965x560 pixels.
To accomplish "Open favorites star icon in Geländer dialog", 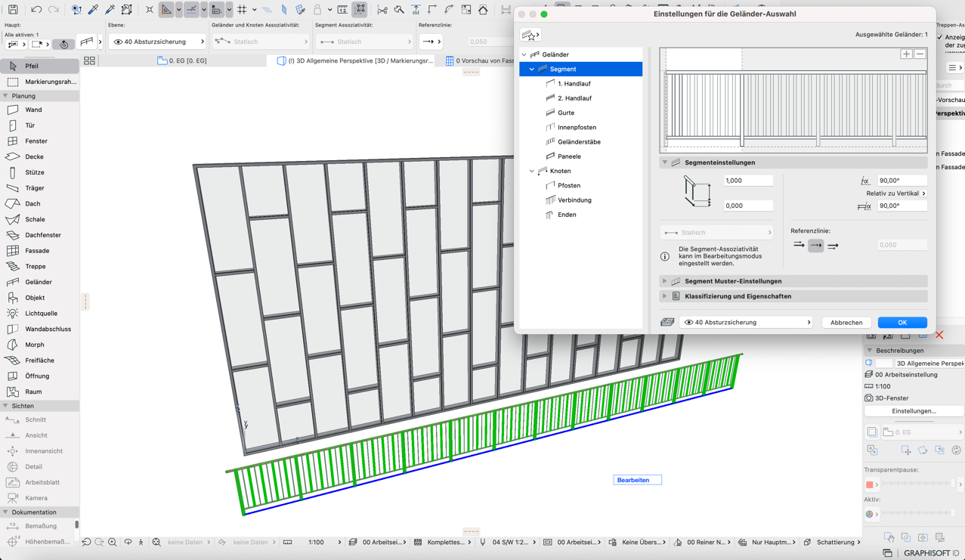I will 530,35.
